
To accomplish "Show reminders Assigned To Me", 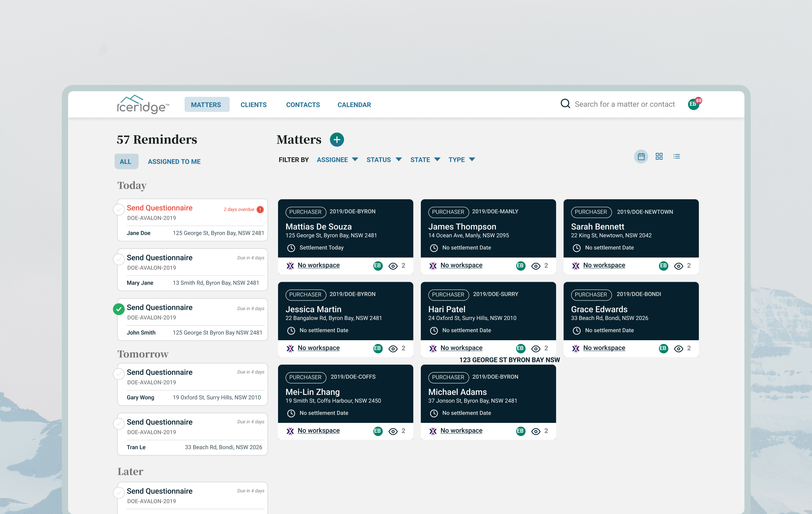I will (x=174, y=162).
